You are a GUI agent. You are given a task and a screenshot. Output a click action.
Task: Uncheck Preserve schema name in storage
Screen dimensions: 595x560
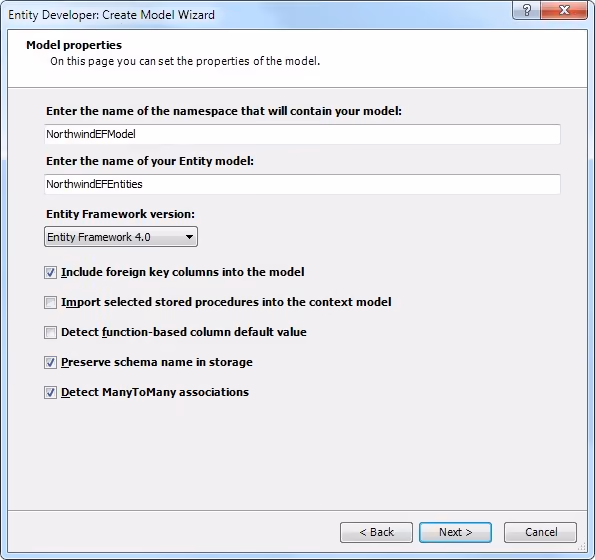tap(50, 362)
